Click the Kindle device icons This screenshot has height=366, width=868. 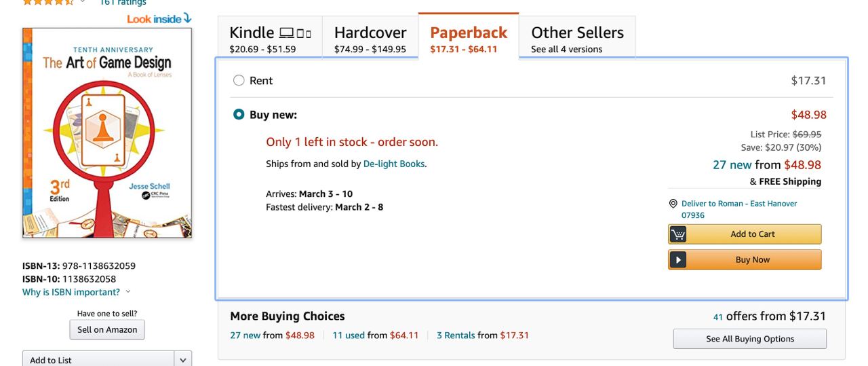295,33
